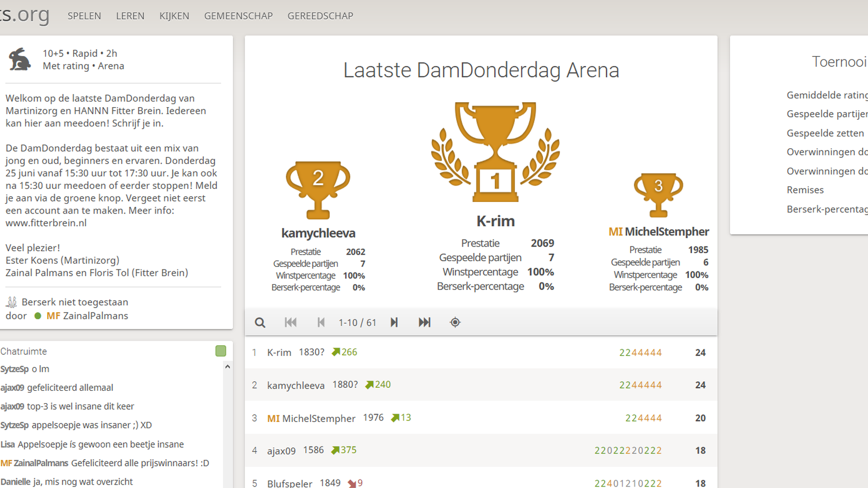Viewport: 868px width, 488px height.
Task: Click kamychleeva Prestatie value 2062
Action: (x=355, y=252)
